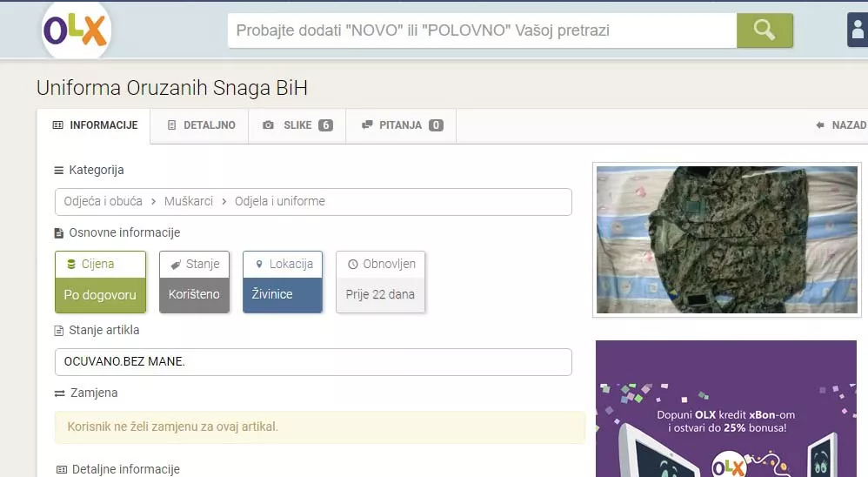This screenshot has height=477, width=868.
Task: Click the Cijena Po dogovoru box
Action: (100, 281)
